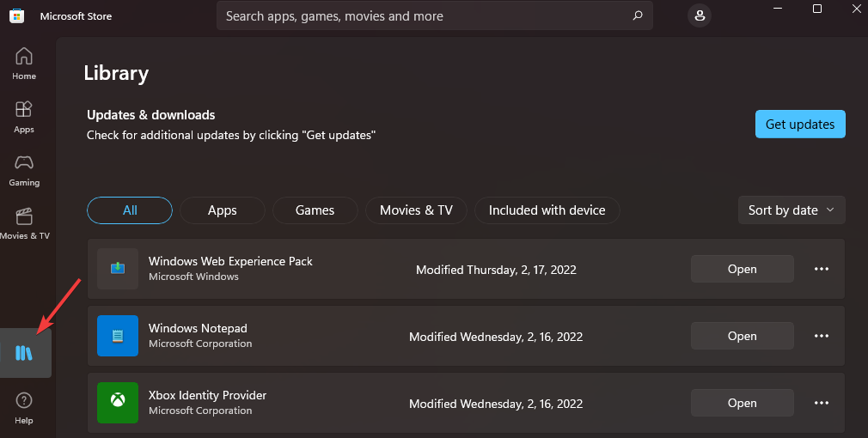Image resolution: width=868 pixels, height=438 pixels.
Task: Select the Library sidebar icon
Action: [25, 353]
